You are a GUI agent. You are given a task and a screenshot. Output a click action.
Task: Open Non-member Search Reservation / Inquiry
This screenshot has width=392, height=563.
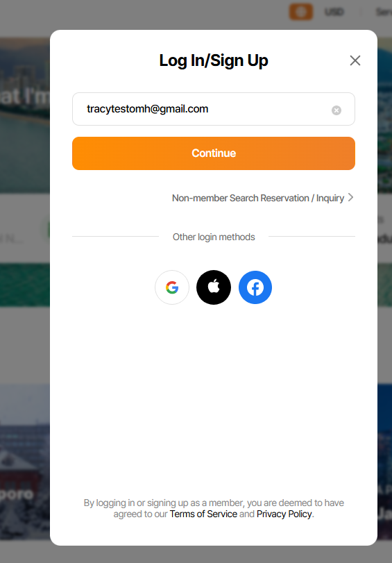[258, 198]
